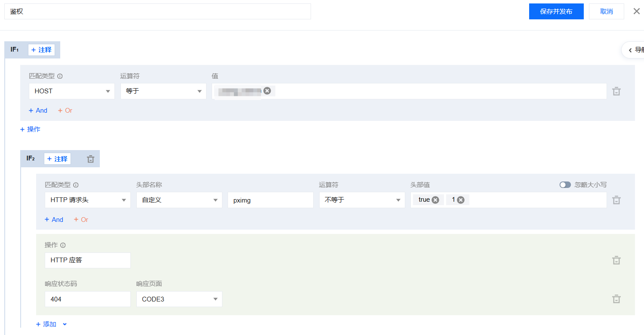Toggle the 忽略大小写 switch
The image size is (644, 335).
pyautogui.click(x=565, y=185)
